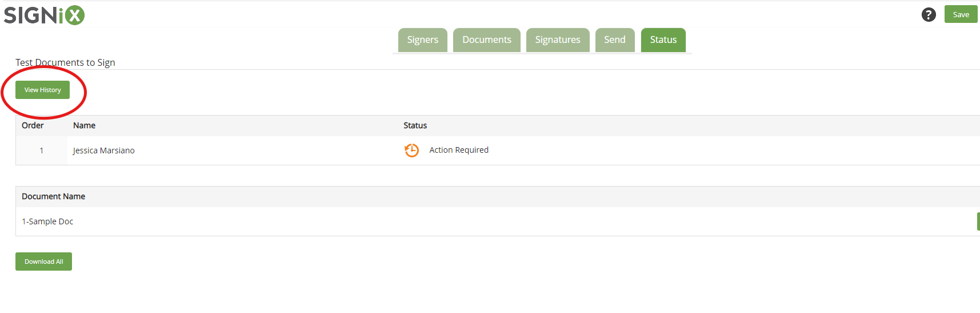980x313 pixels.
Task: Select signer Jessica Marsiano
Action: [103, 150]
